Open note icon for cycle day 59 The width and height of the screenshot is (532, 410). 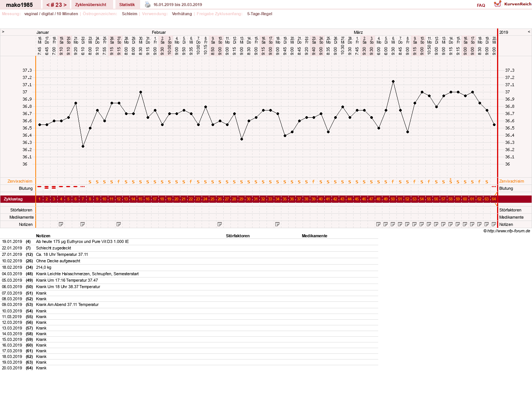click(458, 224)
